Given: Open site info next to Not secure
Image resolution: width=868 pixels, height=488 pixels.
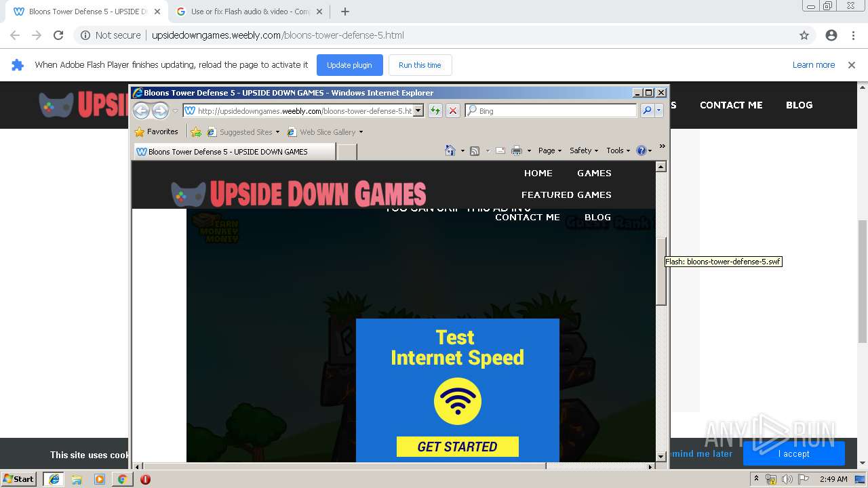Looking at the screenshot, I should coord(85,35).
